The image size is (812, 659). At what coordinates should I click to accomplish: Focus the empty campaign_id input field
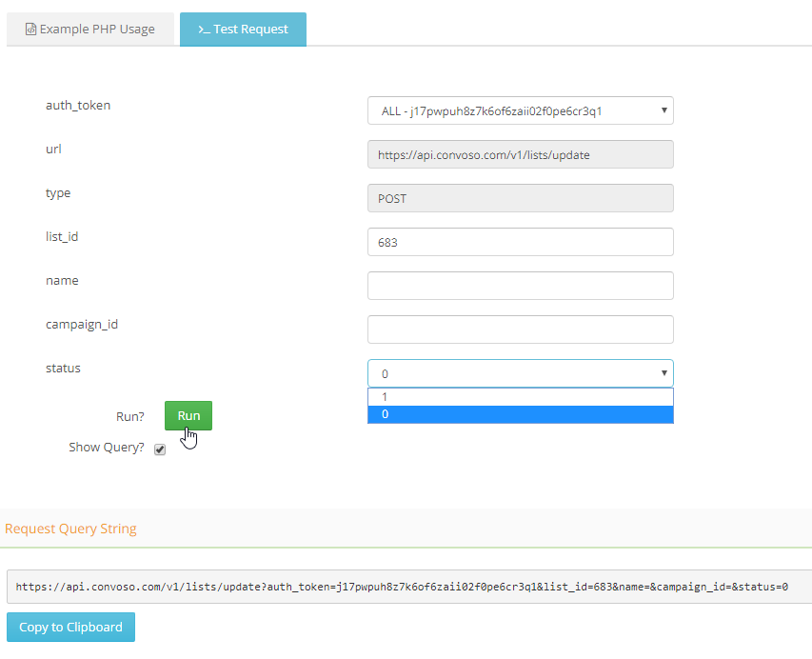pos(520,329)
